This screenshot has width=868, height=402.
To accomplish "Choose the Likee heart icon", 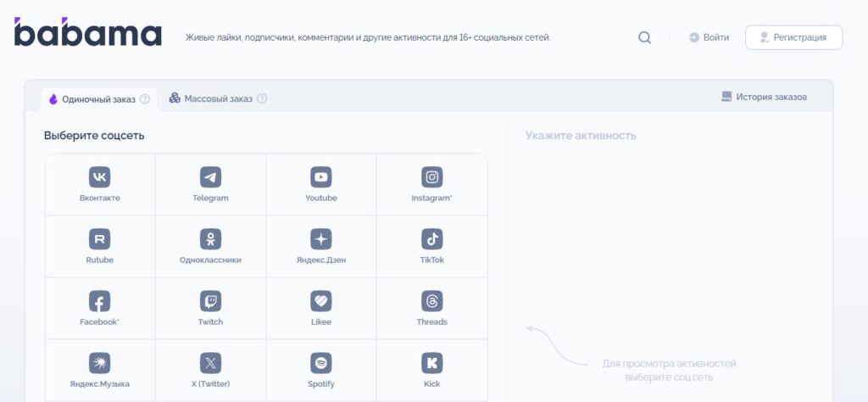I will pyautogui.click(x=321, y=301).
